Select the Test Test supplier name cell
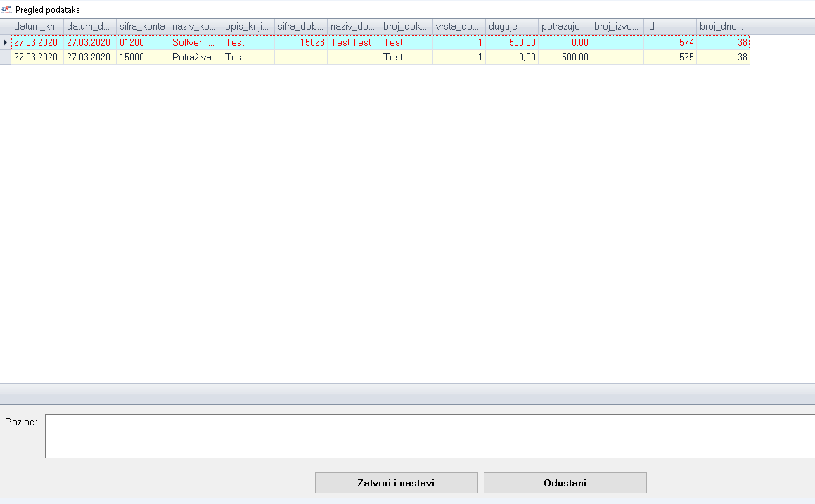The height and width of the screenshot is (504, 815). click(353, 43)
